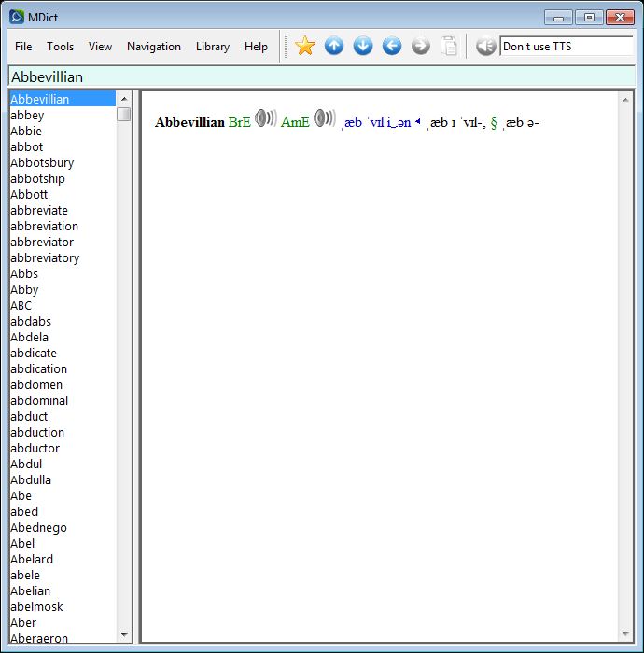The height and width of the screenshot is (653, 644).
Task: Click the word list scrollbar down arrow
Action: coord(124,635)
